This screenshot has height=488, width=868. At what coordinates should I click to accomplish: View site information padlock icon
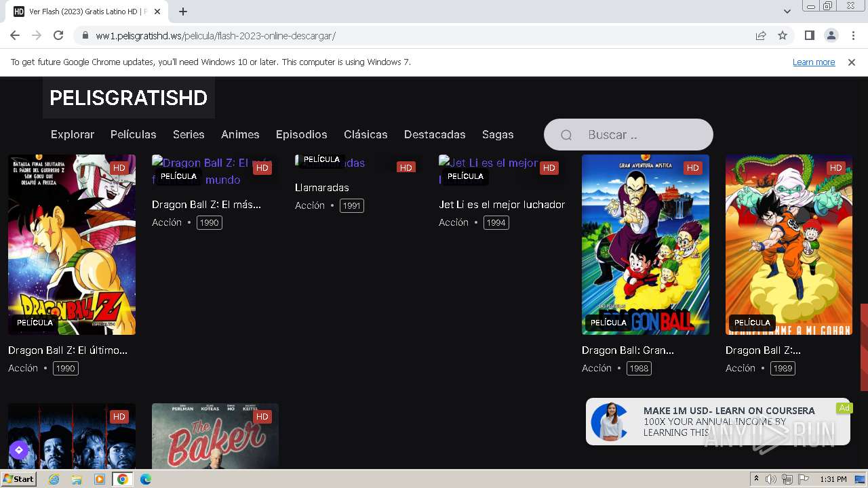(x=85, y=35)
